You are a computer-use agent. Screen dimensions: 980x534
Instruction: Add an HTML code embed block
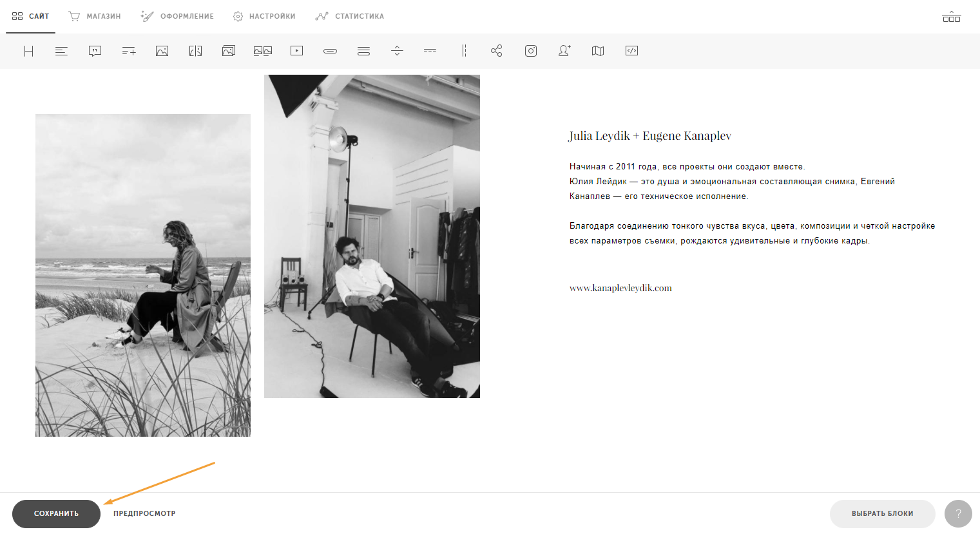click(x=631, y=51)
